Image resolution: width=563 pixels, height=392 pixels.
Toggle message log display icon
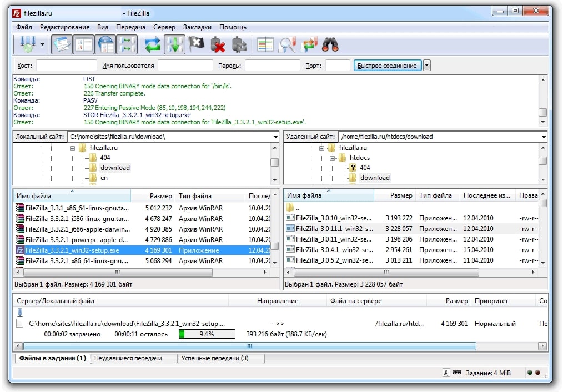(x=62, y=44)
